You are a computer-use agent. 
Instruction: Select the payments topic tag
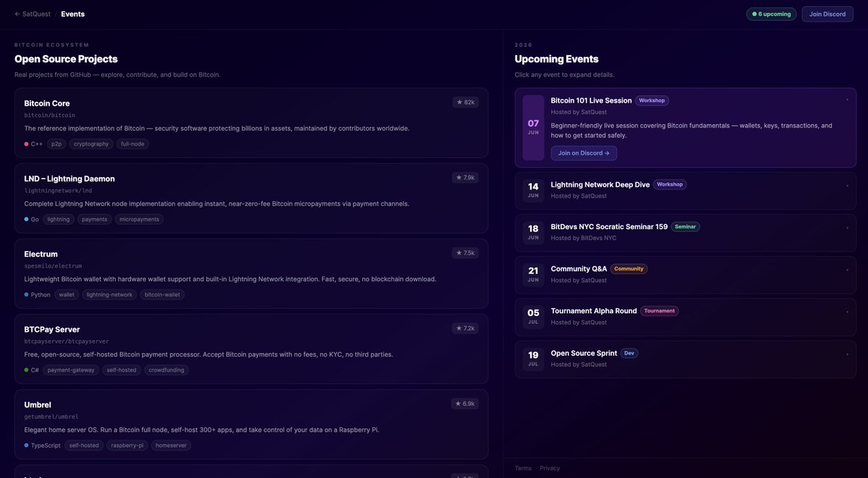point(95,219)
